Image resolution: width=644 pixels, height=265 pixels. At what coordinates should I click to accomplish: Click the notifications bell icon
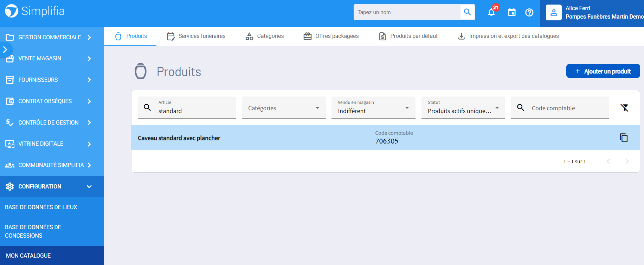pyautogui.click(x=491, y=13)
